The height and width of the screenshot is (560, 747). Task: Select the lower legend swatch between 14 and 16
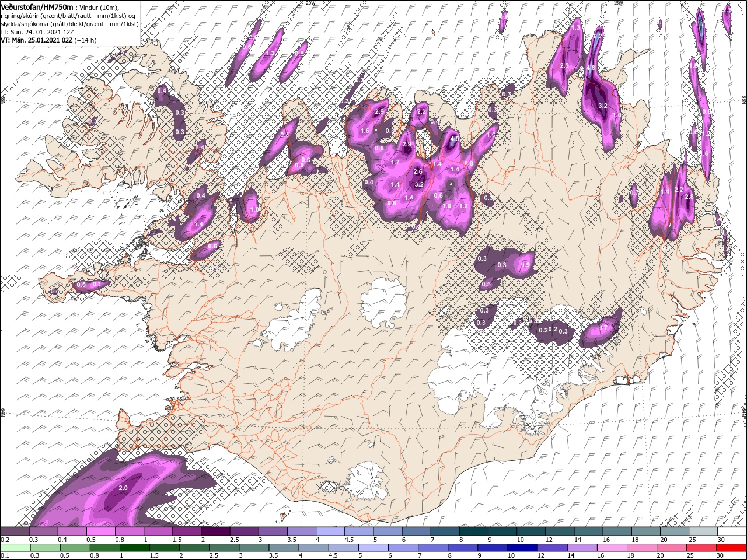(582, 548)
